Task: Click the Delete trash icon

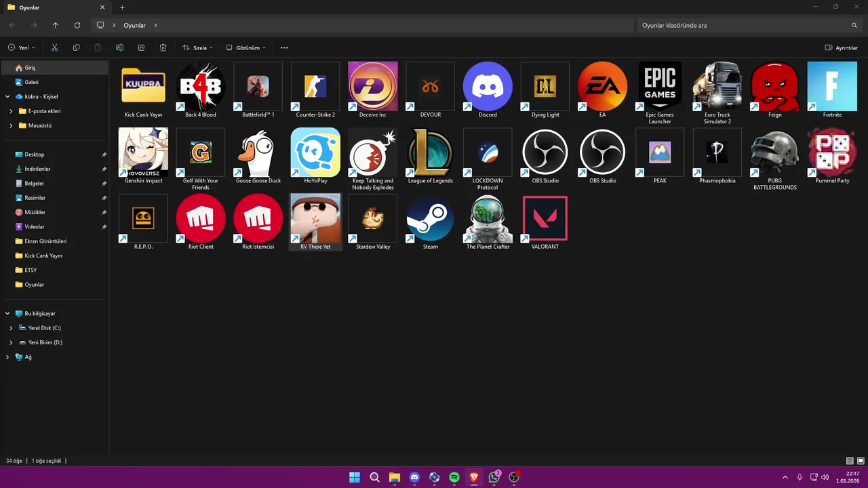Action: (x=163, y=47)
